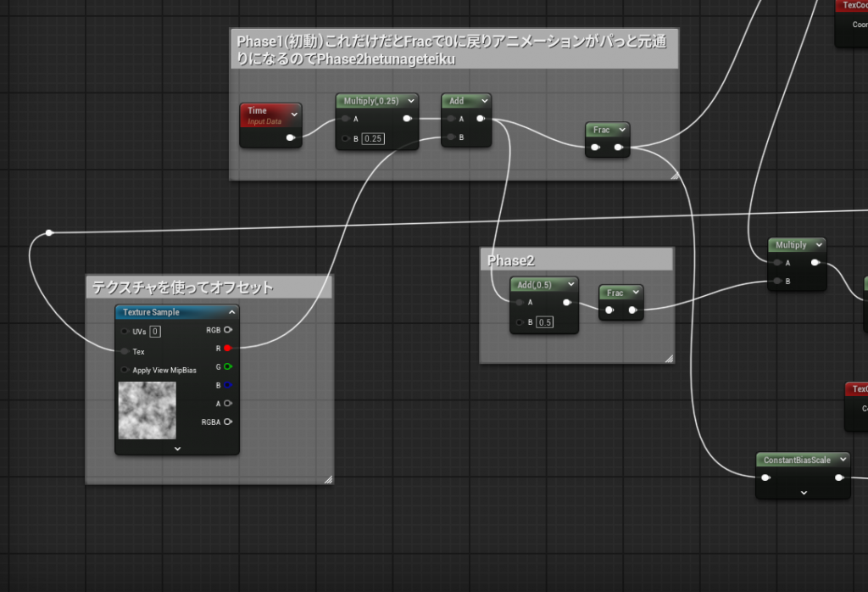Click the cloud noise texture preview thumbnail
The image size is (868, 592).
(x=147, y=410)
